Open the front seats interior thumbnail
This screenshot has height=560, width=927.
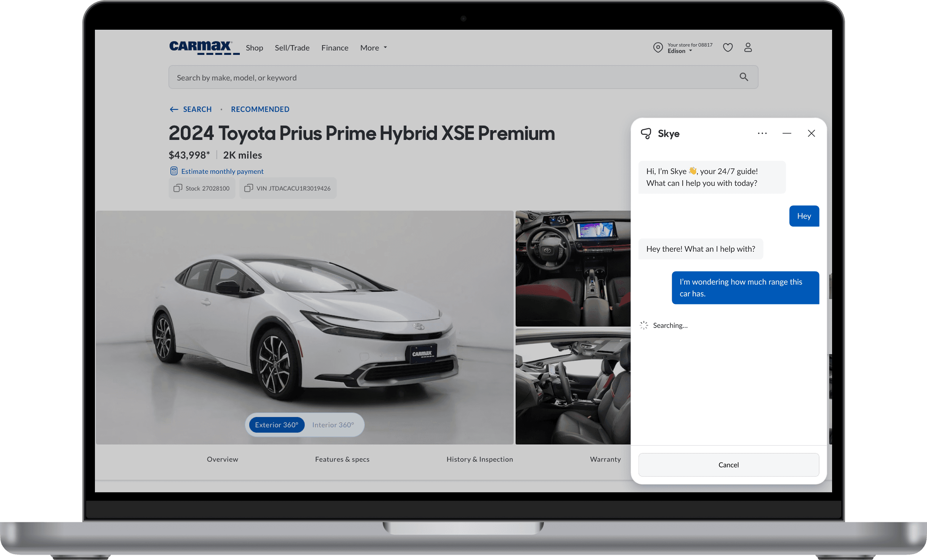573,387
